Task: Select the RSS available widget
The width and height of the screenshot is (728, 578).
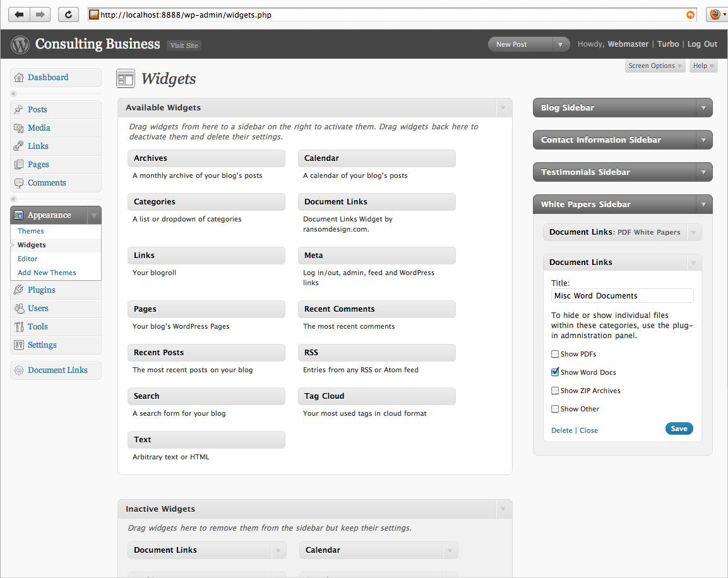Action: coord(376,353)
